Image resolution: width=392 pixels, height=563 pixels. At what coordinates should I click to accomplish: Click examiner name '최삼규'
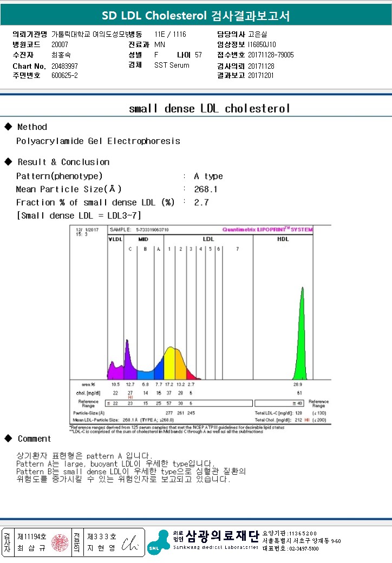click(x=31, y=548)
